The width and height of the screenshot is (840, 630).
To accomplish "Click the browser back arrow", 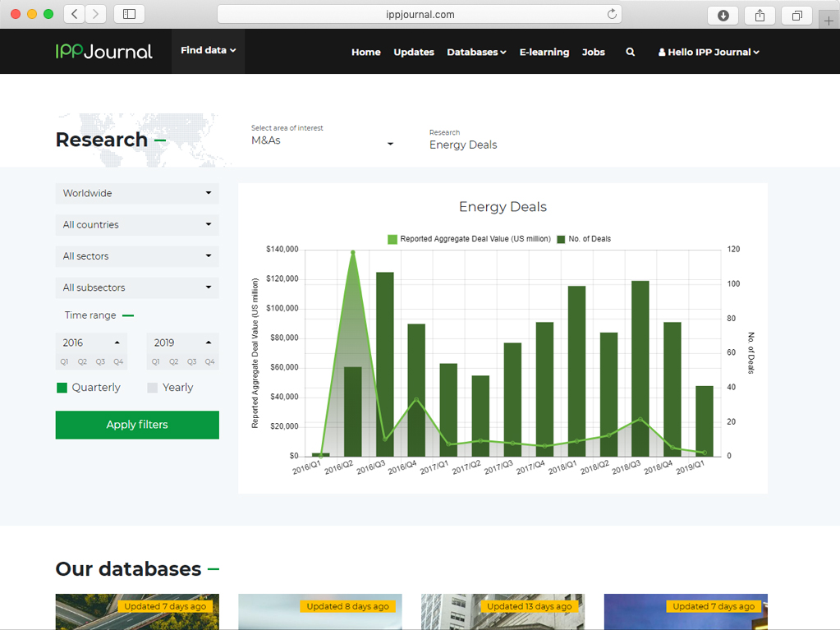I will 75,14.
